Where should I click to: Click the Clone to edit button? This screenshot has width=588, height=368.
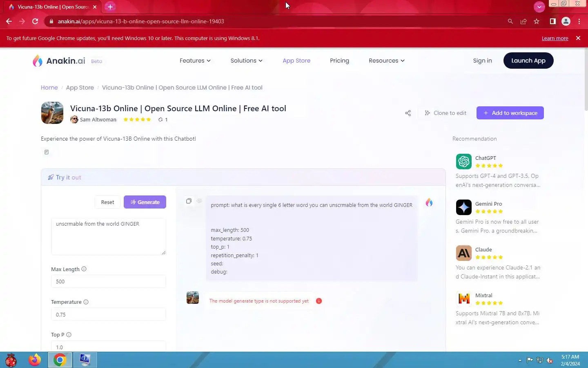445,113
